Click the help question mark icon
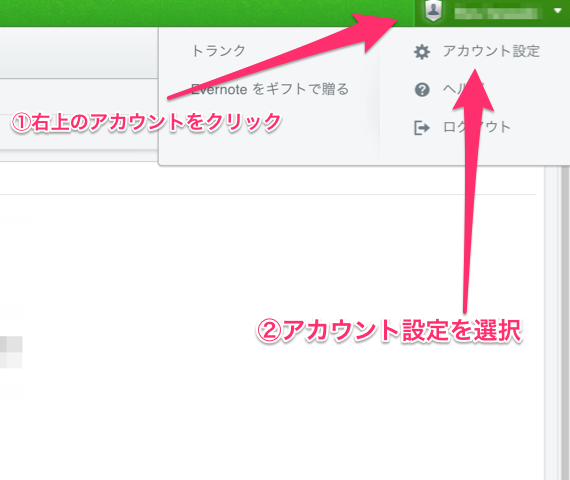 422,89
